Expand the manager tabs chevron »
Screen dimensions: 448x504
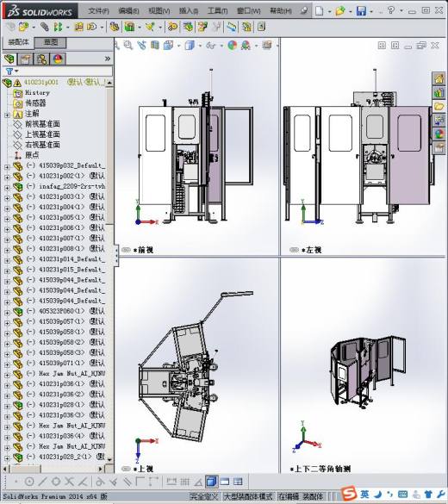coord(108,59)
